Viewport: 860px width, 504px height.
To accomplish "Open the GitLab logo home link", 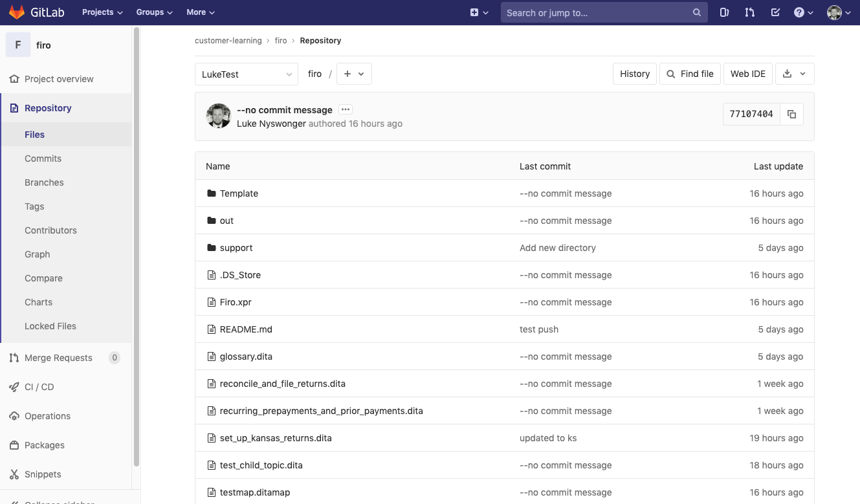I will tap(36, 12).
